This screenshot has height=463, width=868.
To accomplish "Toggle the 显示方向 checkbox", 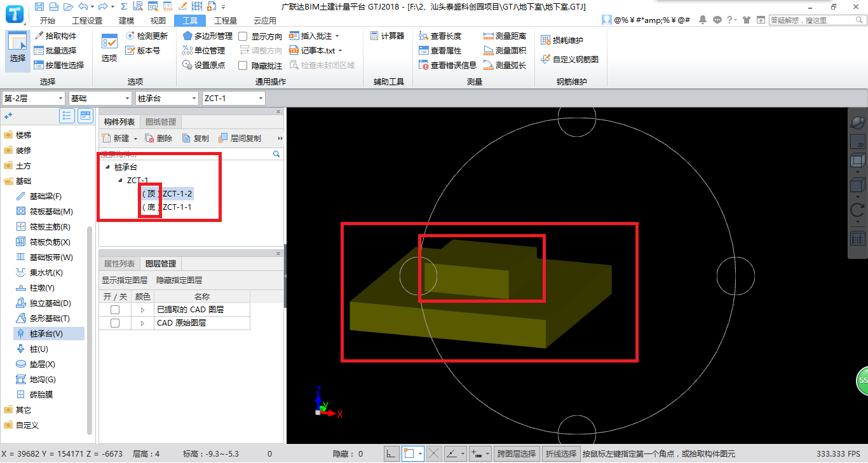I will [x=243, y=36].
